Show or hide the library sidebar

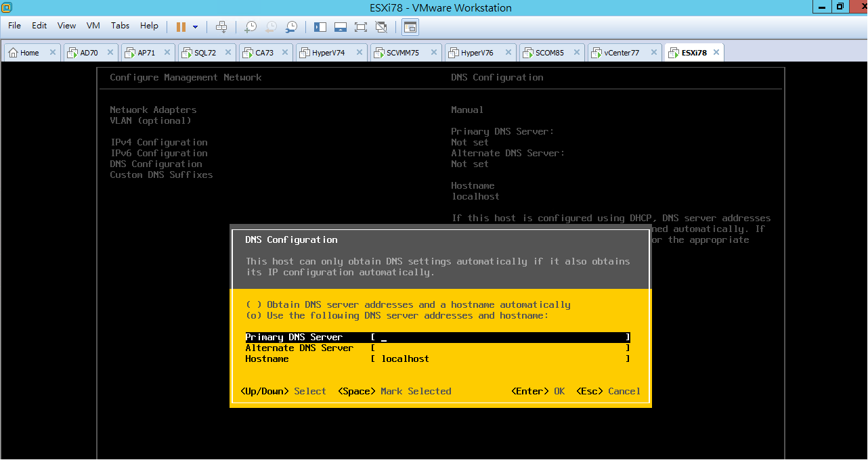(x=320, y=26)
